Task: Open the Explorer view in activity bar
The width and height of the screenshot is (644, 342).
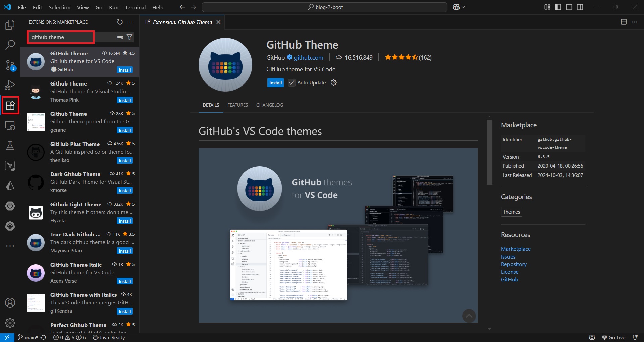Action: [10, 25]
